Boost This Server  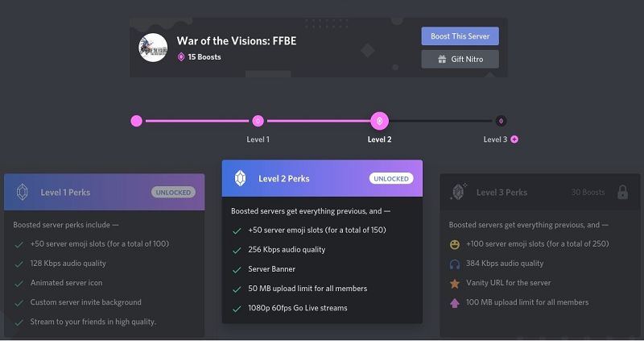click(460, 36)
